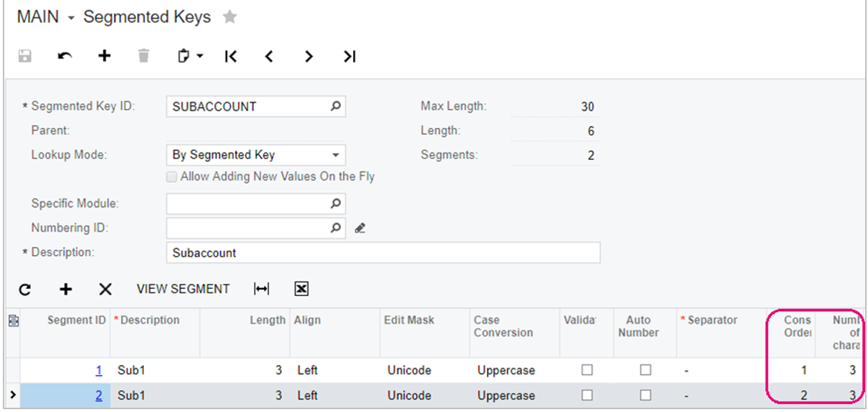Click the Undo arrow icon in the toolbar
Screen dimensions: 868x412
point(65,56)
